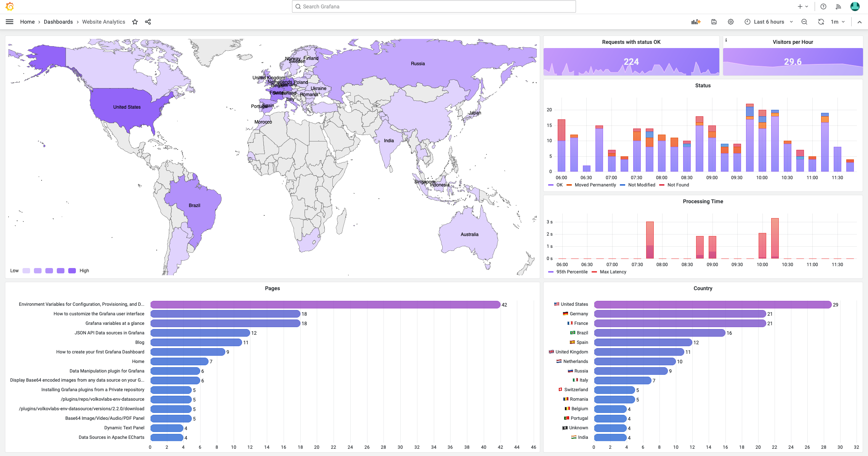Click 'JSON API Data sources in Grafana' label
This screenshot has width=868, height=456.
[109, 333]
